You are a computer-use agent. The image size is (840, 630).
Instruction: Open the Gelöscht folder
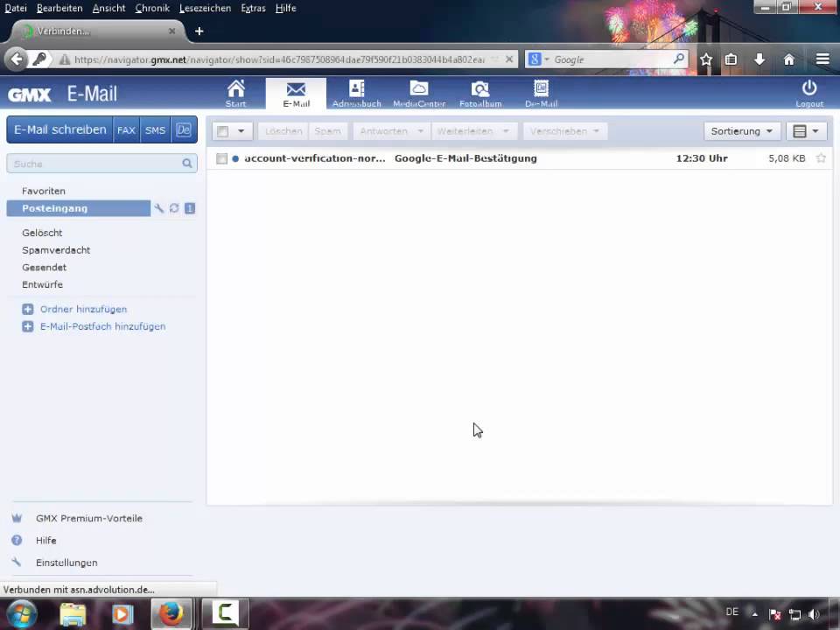click(x=42, y=233)
